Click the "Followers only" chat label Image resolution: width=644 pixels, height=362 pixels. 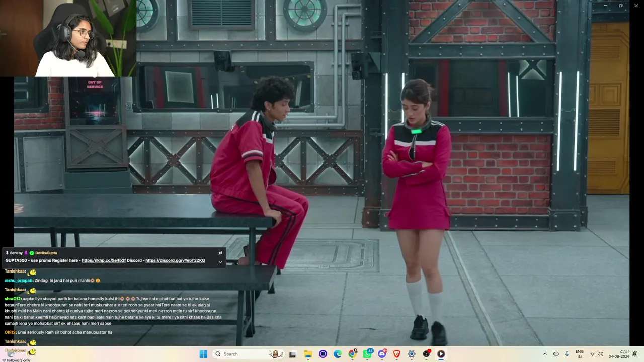click(x=18, y=360)
